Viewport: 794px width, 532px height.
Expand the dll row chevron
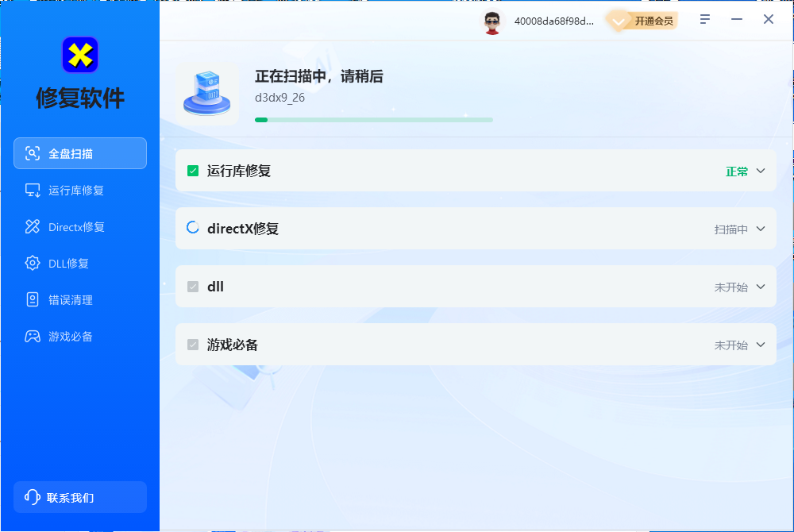click(761, 287)
